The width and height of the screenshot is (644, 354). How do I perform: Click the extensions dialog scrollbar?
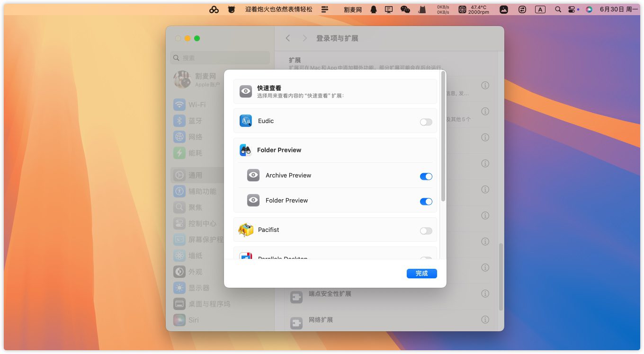tap(443, 136)
